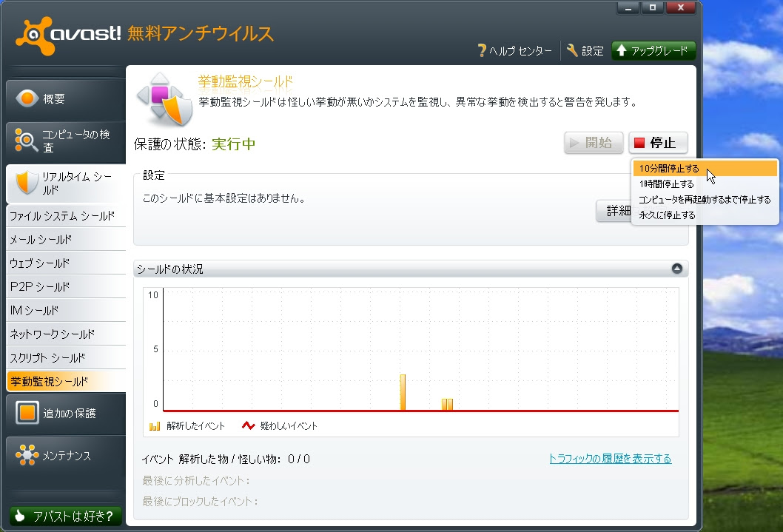Click the メンテナンス gear-dots icon

click(27, 454)
